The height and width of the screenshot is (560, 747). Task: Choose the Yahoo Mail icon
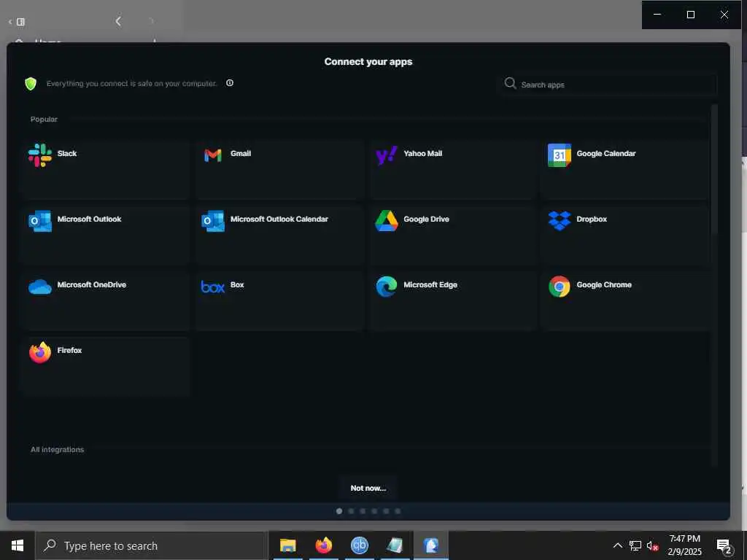click(387, 155)
